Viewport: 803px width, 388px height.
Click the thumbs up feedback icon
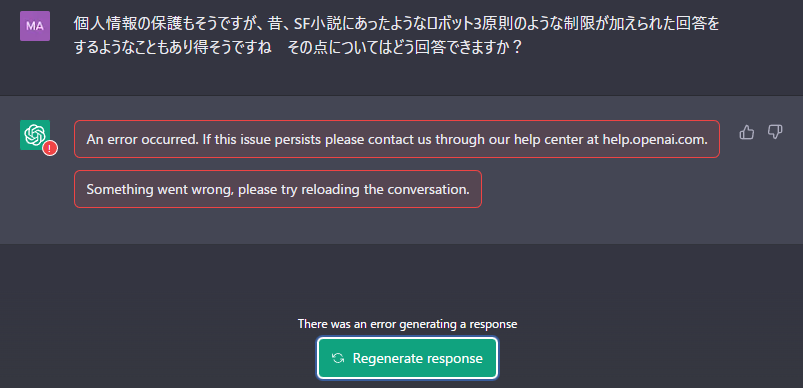[747, 133]
